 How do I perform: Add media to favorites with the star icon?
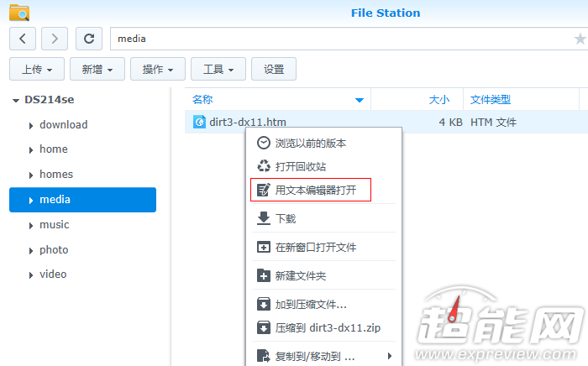(580, 39)
